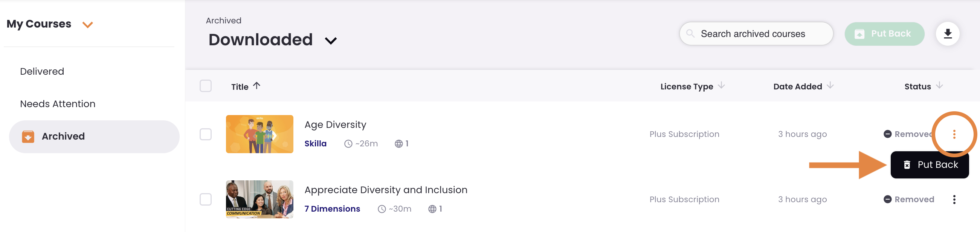Open Needs Attention section
Screen dimensions: 980x232
click(58, 104)
